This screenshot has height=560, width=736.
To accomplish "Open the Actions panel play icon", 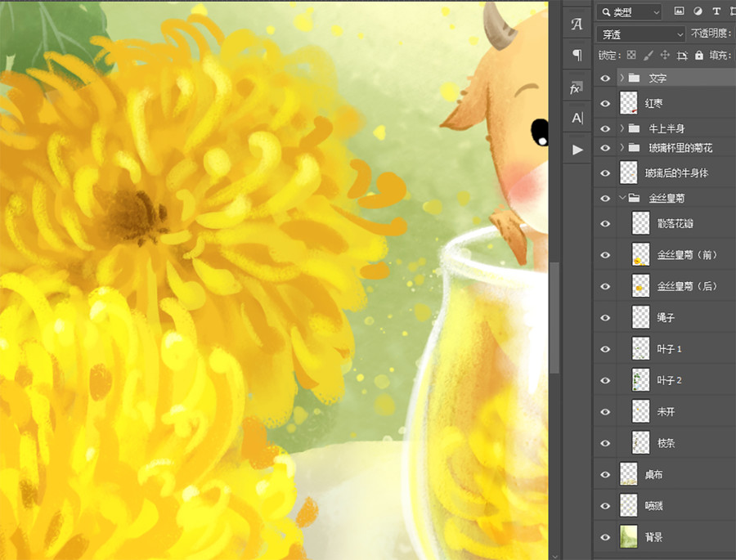I will click(x=577, y=150).
